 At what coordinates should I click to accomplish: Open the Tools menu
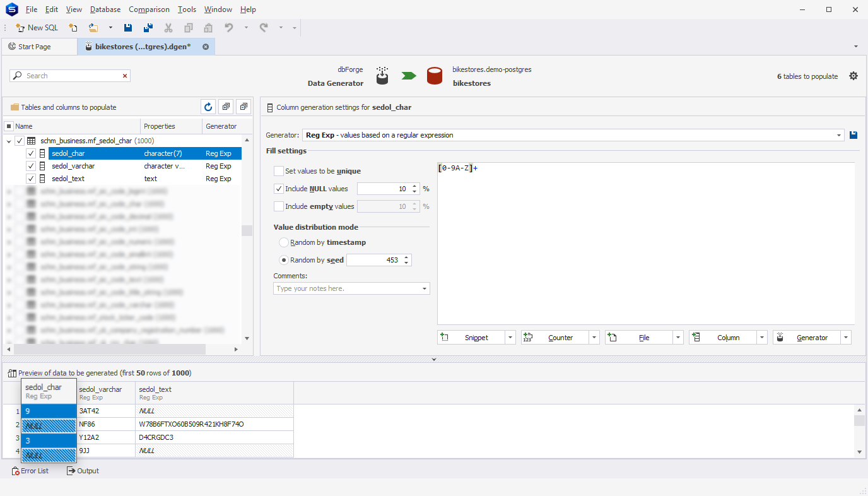pos(187,9)
